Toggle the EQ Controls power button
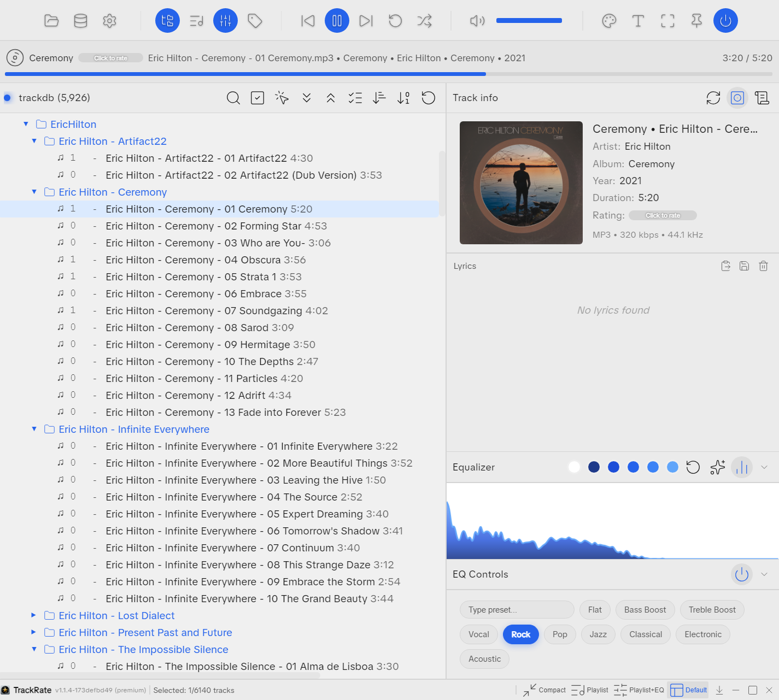This screenshot has height=700, width=779. tap(741, 574)
